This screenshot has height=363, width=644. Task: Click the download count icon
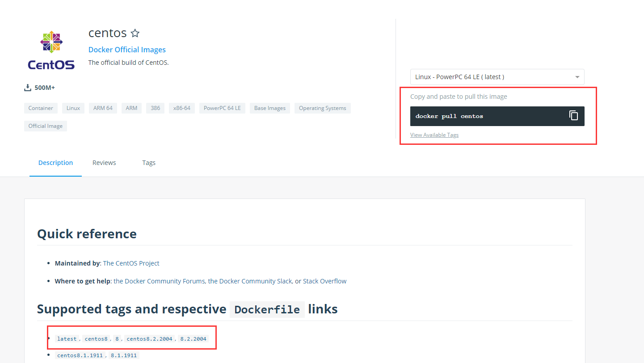(28, 88)
